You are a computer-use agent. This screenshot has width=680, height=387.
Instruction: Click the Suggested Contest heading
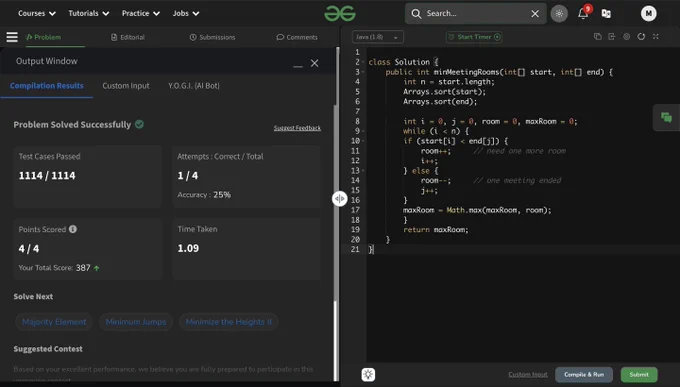(x=48, y=349)
